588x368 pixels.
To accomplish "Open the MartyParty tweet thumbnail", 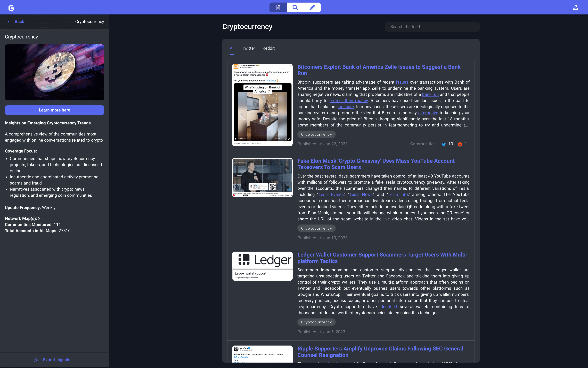I will point(262,354).
